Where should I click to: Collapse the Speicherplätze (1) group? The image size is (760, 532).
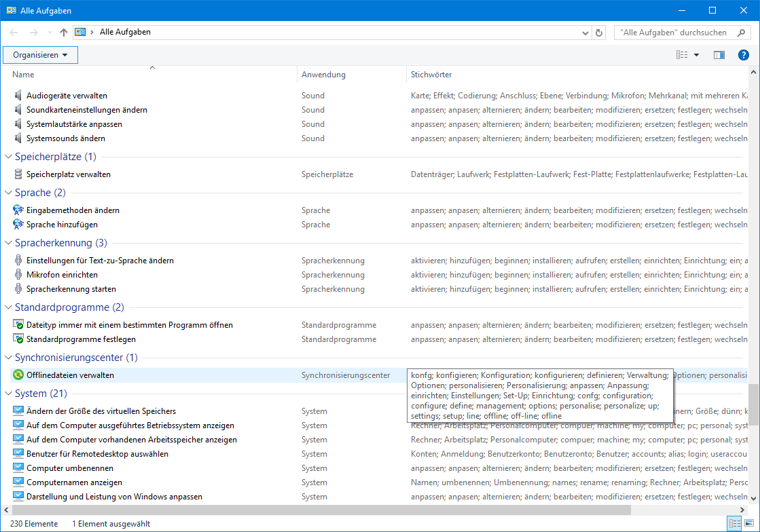[x=8, y=156]
